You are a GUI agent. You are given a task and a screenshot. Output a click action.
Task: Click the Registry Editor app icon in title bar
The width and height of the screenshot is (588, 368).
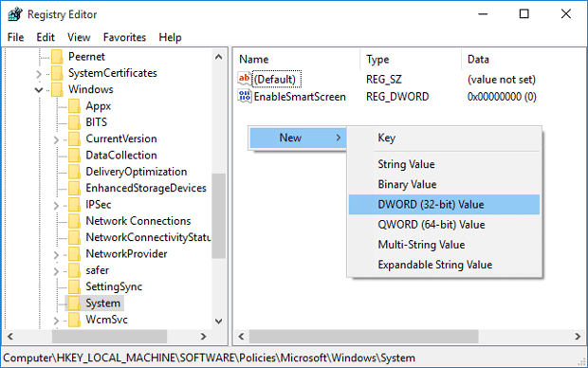point(15,14)
